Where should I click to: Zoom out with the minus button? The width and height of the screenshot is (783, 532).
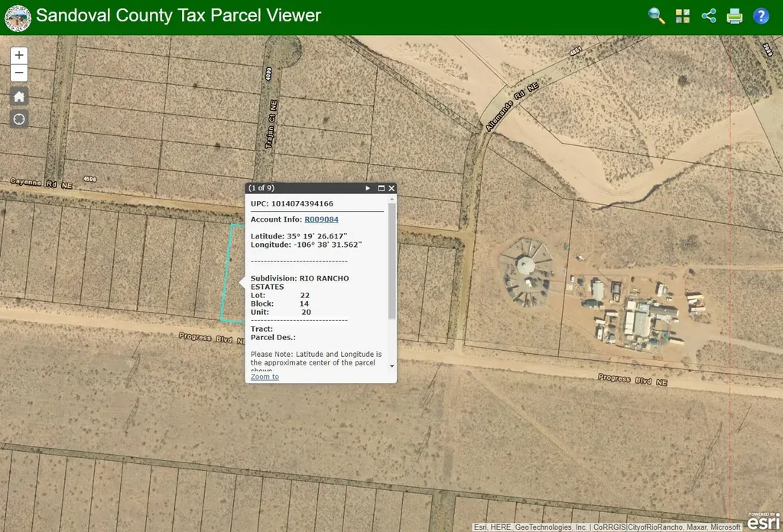[x=19, y=73]
